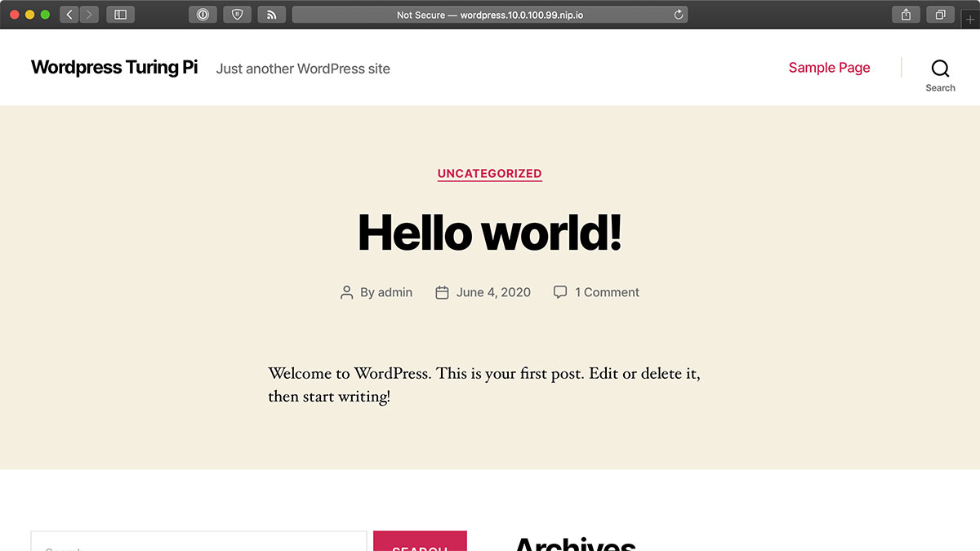The height and width of the screenshot is (551, 980).
Task: Open the site search magnifier icon
Action: point(940,69)
